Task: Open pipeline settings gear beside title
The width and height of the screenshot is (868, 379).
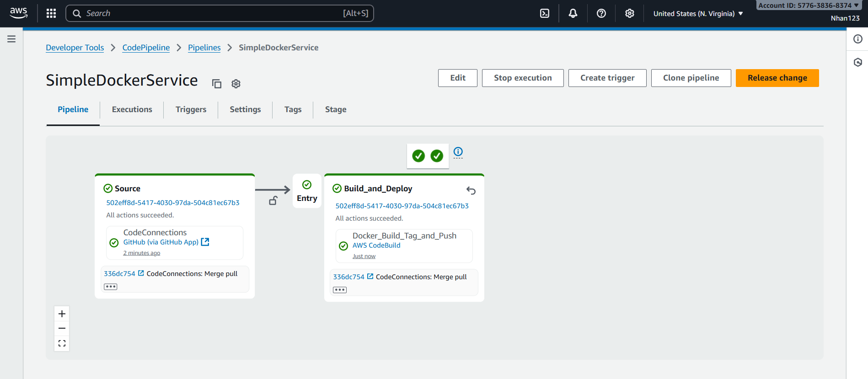Action: click(236, 84)
